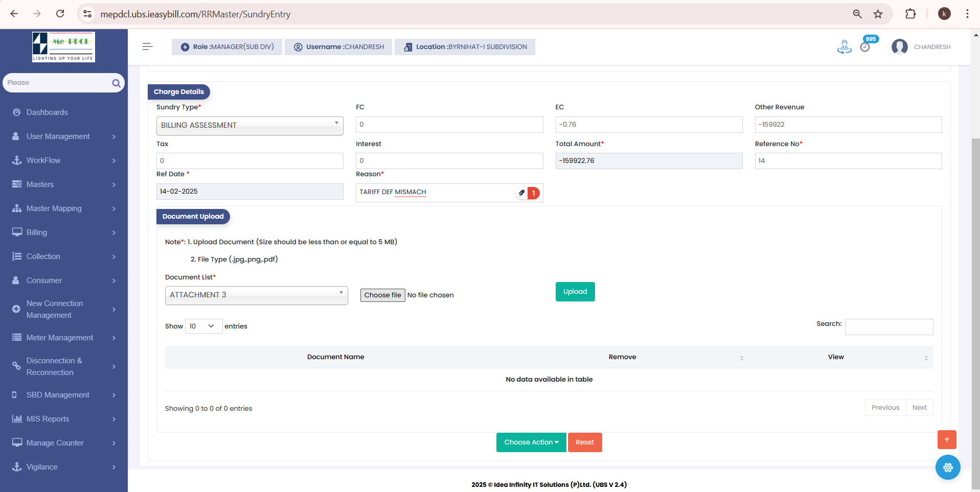
Task: Click the EC input field
Action: click(649, 125)
